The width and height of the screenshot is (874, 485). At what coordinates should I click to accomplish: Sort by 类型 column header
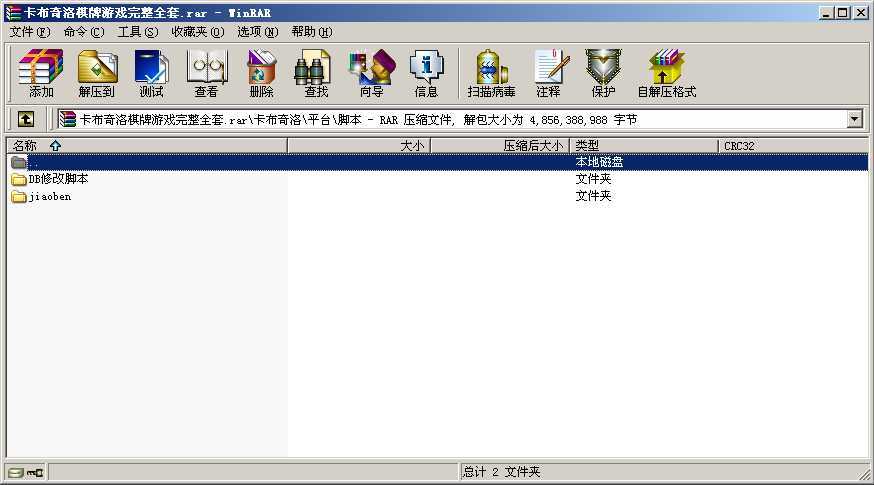[644, 146]
